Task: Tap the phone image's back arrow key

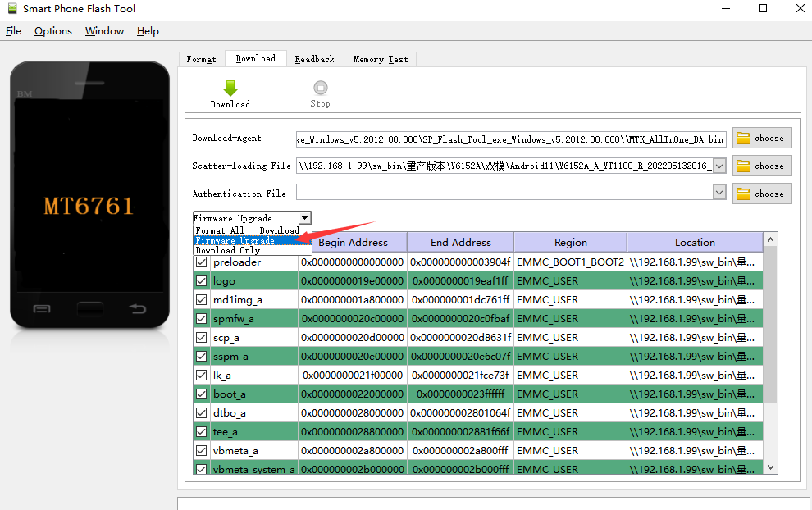Action: (138, 309)
